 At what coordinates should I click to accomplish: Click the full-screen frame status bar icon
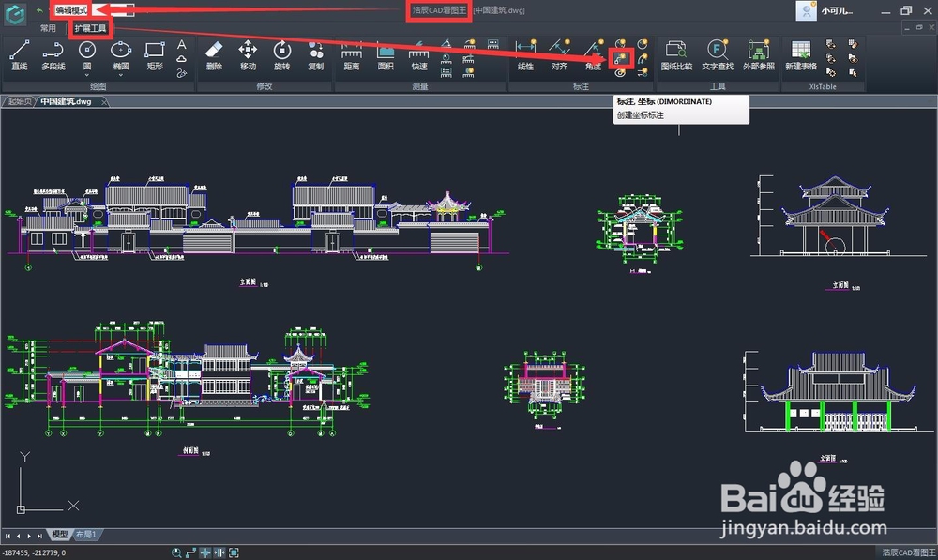pos(234,552)
